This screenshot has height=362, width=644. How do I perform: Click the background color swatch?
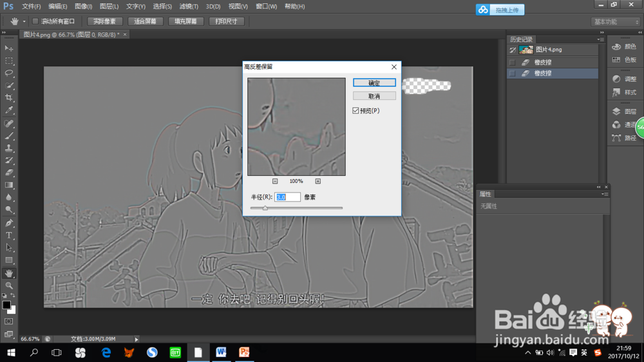(13, 311)
